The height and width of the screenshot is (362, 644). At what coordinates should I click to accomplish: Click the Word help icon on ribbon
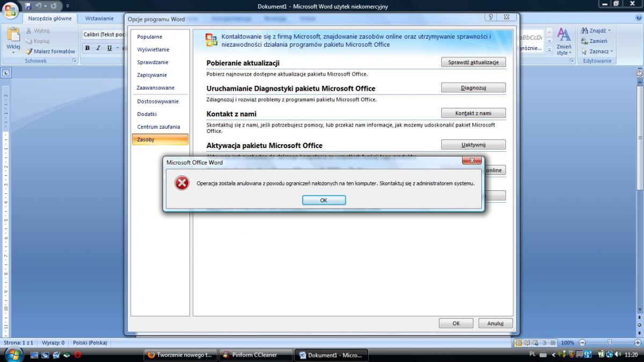pos(638,18)
